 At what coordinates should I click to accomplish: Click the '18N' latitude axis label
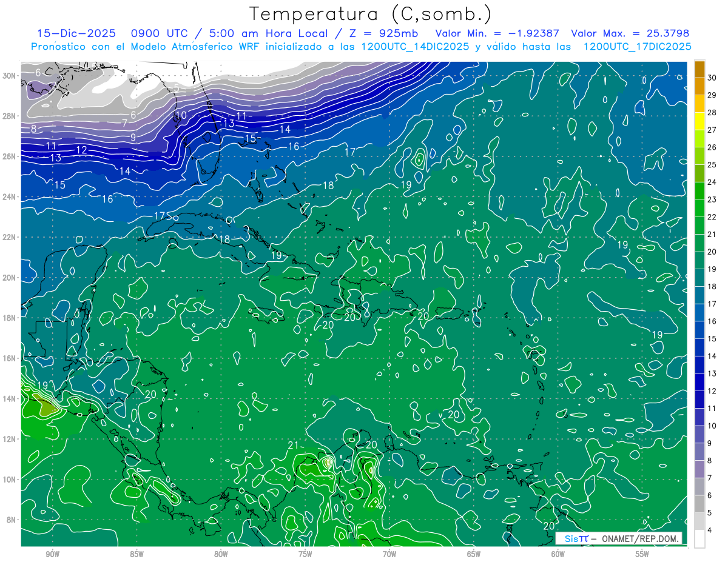10,318
